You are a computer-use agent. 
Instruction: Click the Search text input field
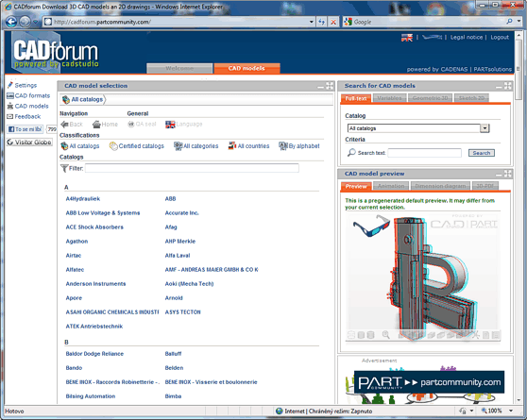424,153
